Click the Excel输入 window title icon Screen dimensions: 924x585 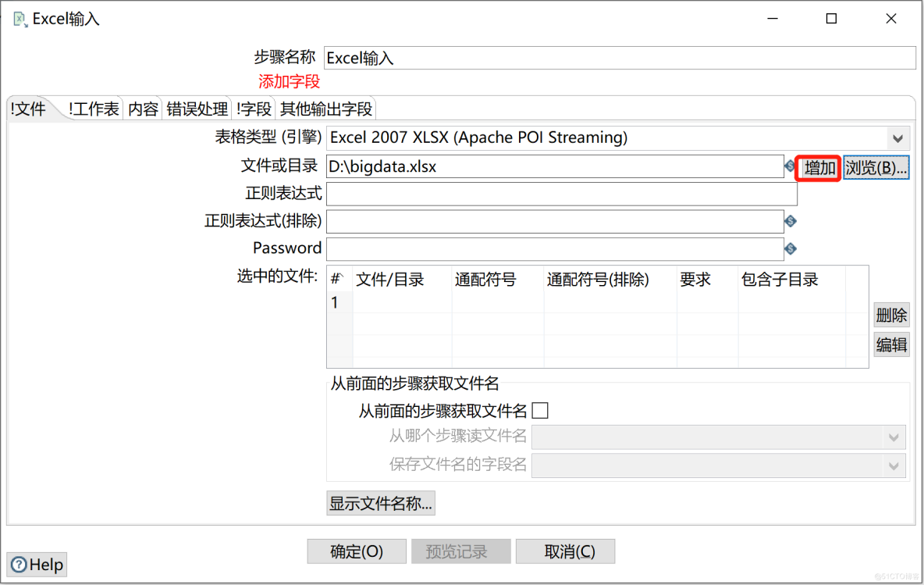20,20
